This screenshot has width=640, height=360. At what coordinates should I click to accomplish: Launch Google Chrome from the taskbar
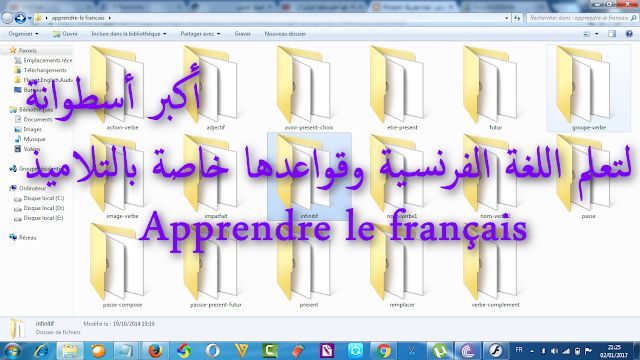(383, 351)
